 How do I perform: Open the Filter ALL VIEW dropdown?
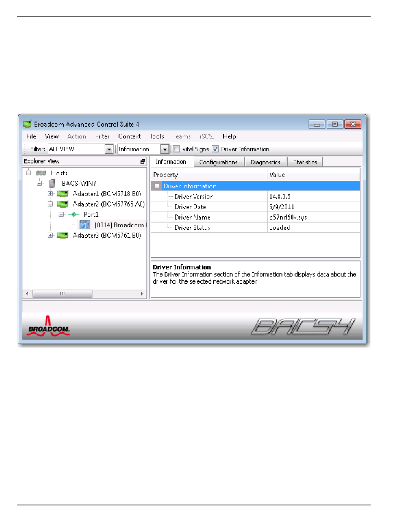pyautogui.click(x=109, y=149)
